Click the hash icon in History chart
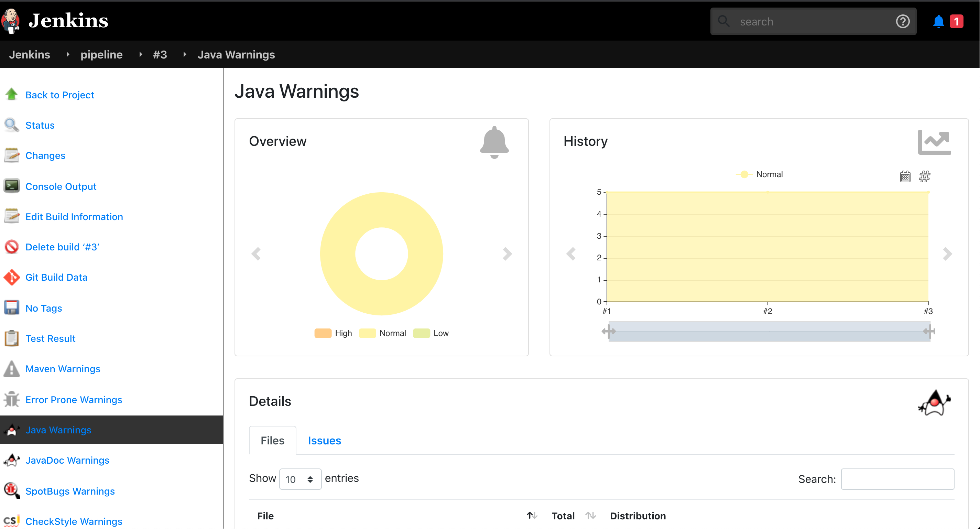 pos(925,176)
